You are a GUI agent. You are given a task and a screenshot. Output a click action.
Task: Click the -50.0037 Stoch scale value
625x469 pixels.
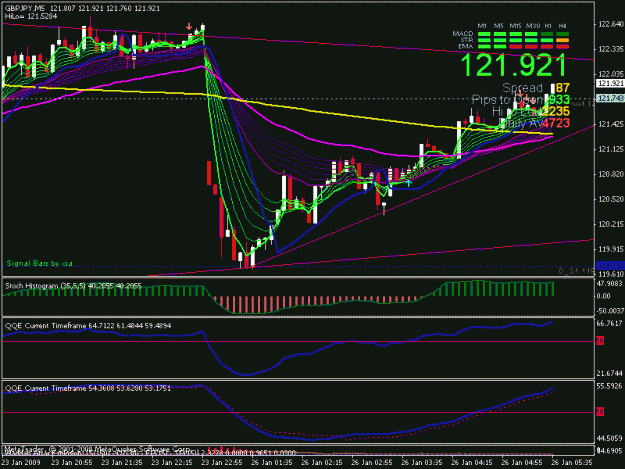pos(609,311)
